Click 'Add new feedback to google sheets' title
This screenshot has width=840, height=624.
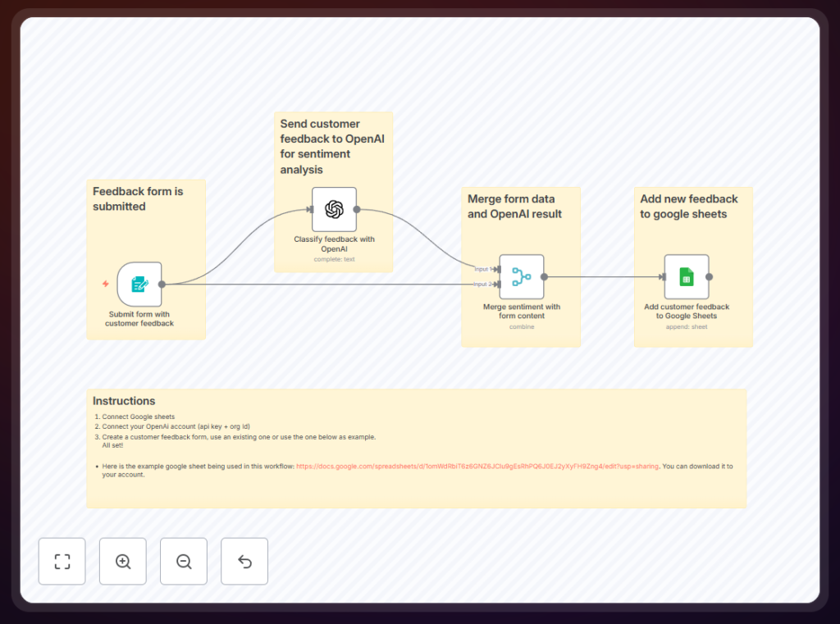[x=689, y=206]
